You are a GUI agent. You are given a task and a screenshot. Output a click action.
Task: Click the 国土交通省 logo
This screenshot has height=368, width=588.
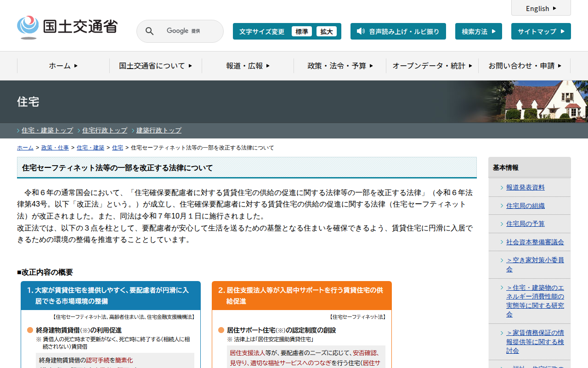pyautogui.click(x=67, y=27)
